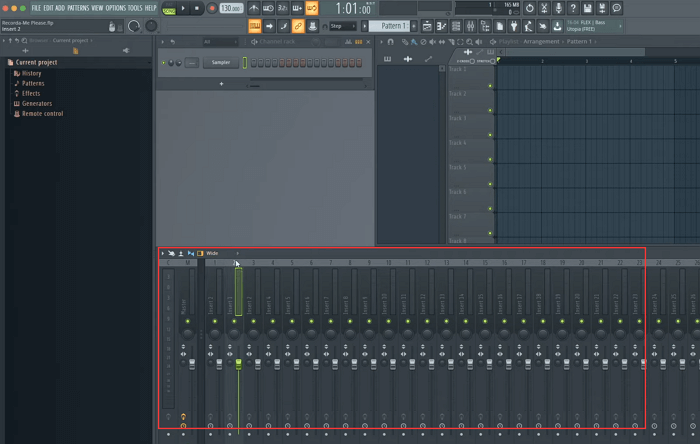Click the arrow step-edit toolbar icon
700x444 pixels.
[269, 26]
